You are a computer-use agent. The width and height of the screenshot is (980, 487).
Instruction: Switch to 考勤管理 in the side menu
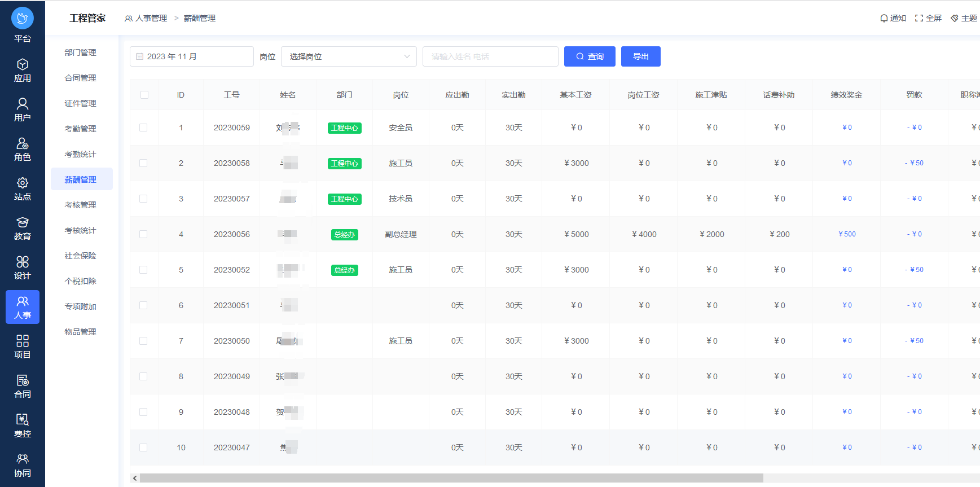click(81, 129)
